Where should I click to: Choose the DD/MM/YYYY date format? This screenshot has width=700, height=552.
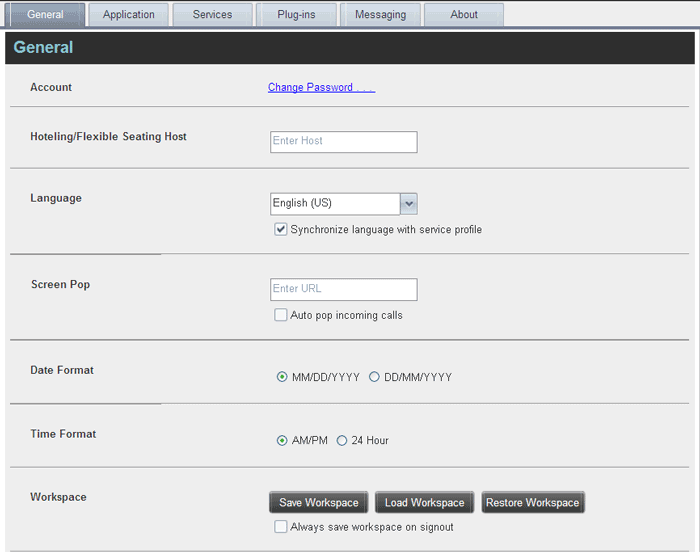pos(374,377)
